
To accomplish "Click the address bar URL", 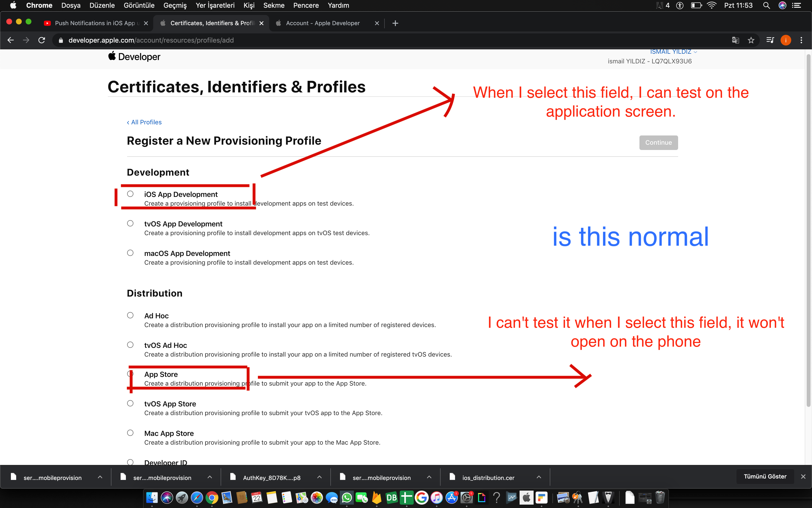I will 151,40.
